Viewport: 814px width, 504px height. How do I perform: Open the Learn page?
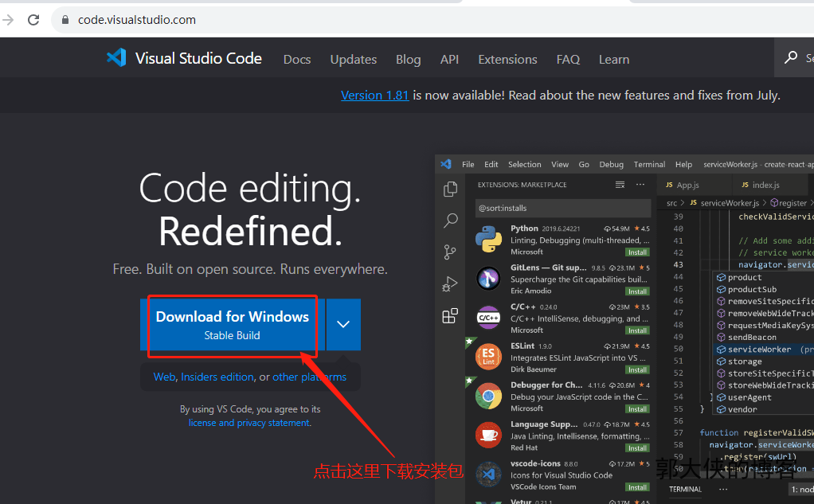614,59
